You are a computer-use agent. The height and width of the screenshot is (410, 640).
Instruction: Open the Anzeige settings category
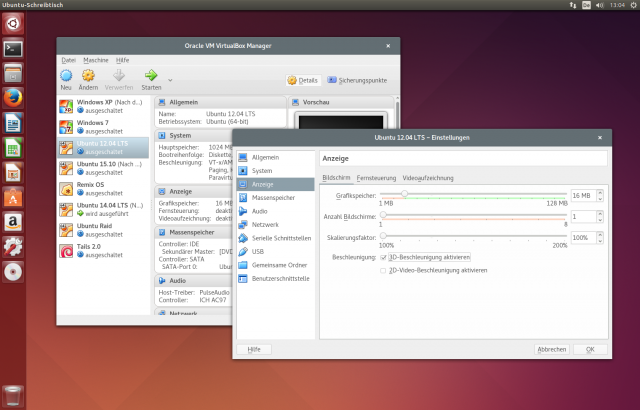pyautogui.click(x=276, y=184)
